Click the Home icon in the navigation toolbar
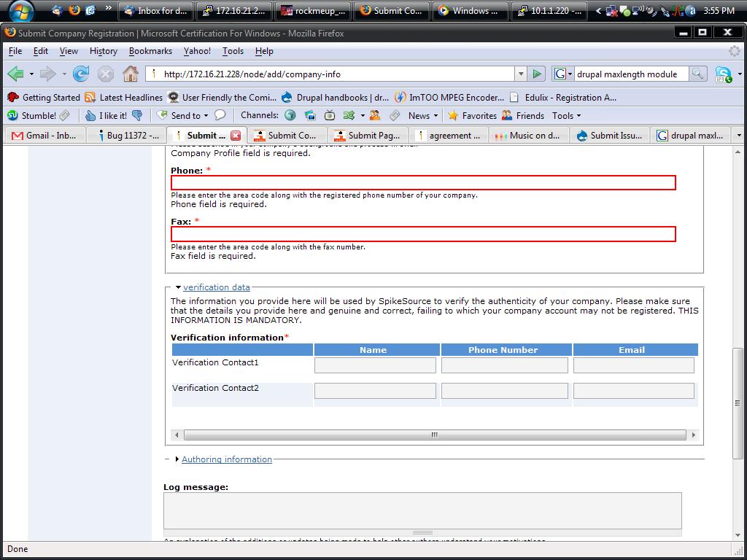This screenshot has height=560, width=747. point(130,74)
